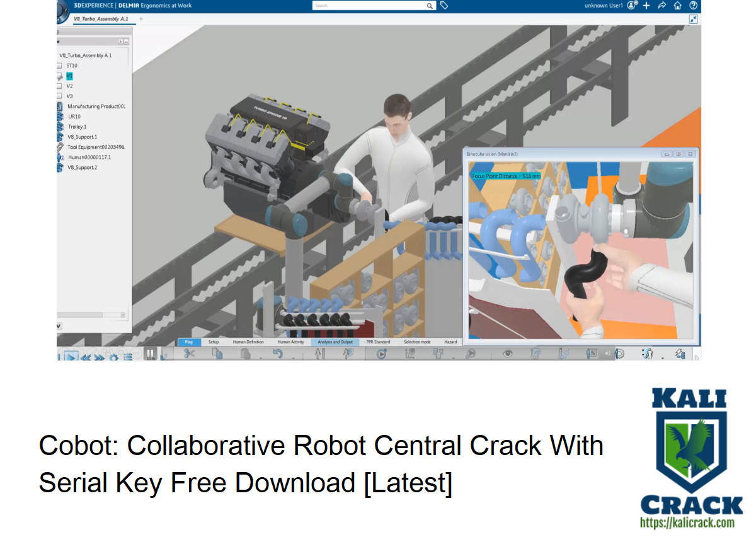Open the Selection mode tab

pyautogui.click(x=417, y=342)
